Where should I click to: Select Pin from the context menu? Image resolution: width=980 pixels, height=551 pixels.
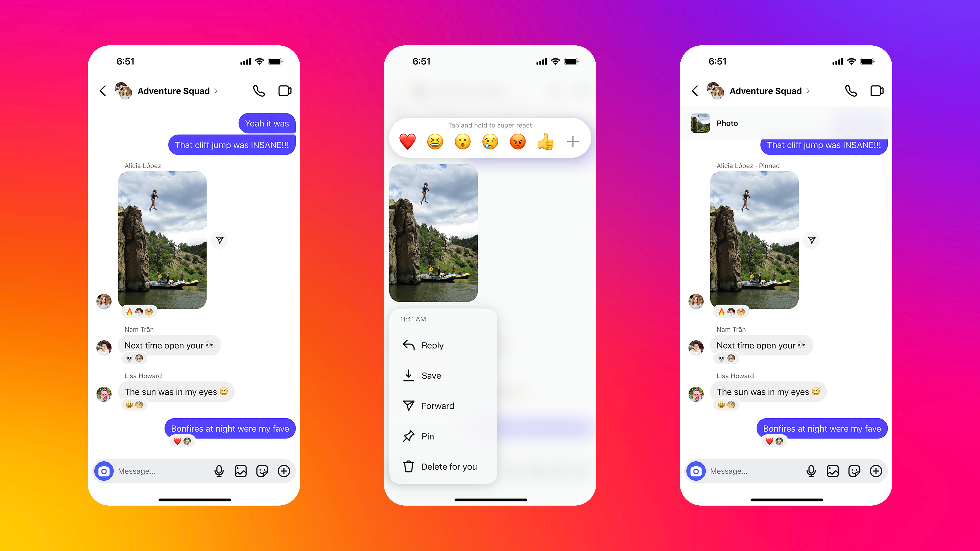pyautogui.click(x=427, y=436)
